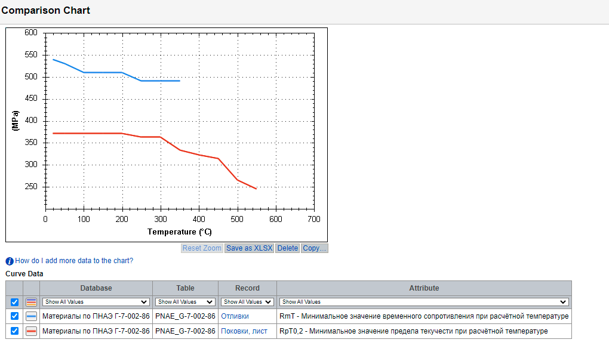609x364 pixels.
Task: Click the red line swatch for Поковки row
Action: pyautogui.click(x=32, y=331)
